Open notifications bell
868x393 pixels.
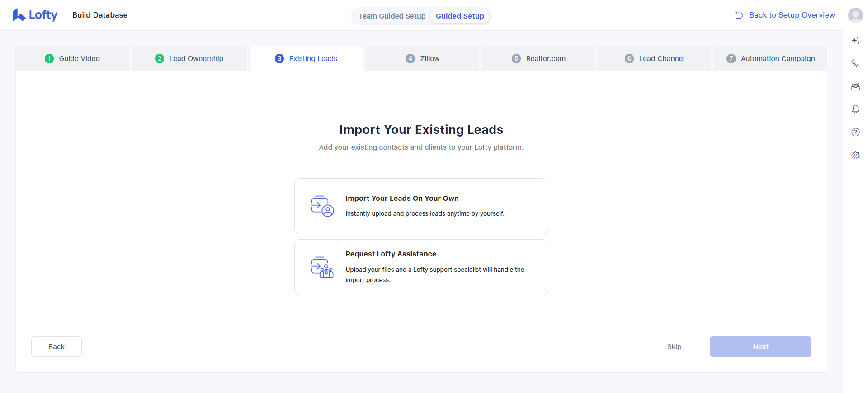(x=855, y=109)
